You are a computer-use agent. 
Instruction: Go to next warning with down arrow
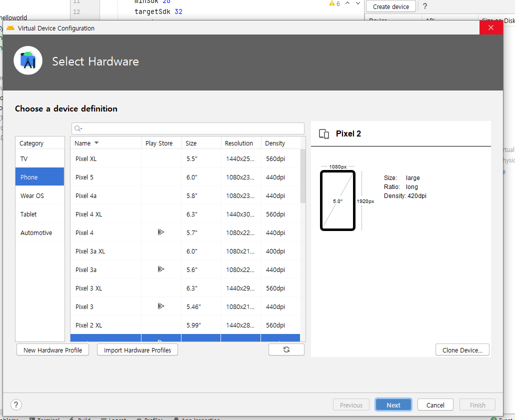pos(358,3)
